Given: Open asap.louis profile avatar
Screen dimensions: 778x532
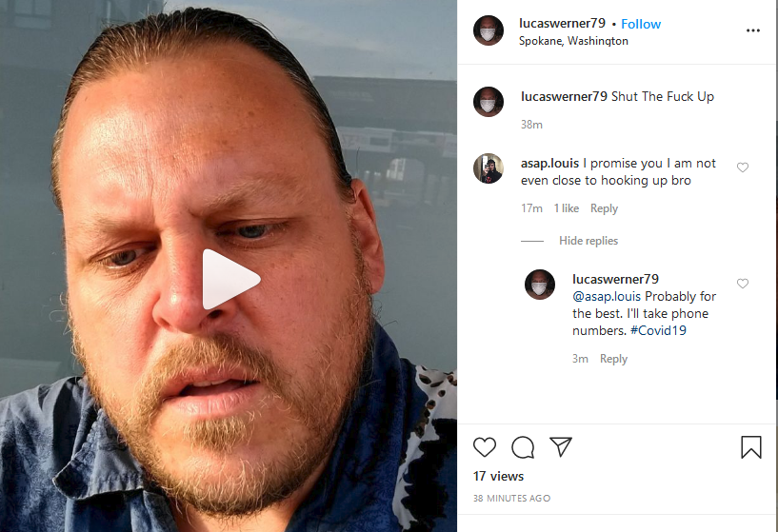Looking at the screenshot, I should 489,168.
